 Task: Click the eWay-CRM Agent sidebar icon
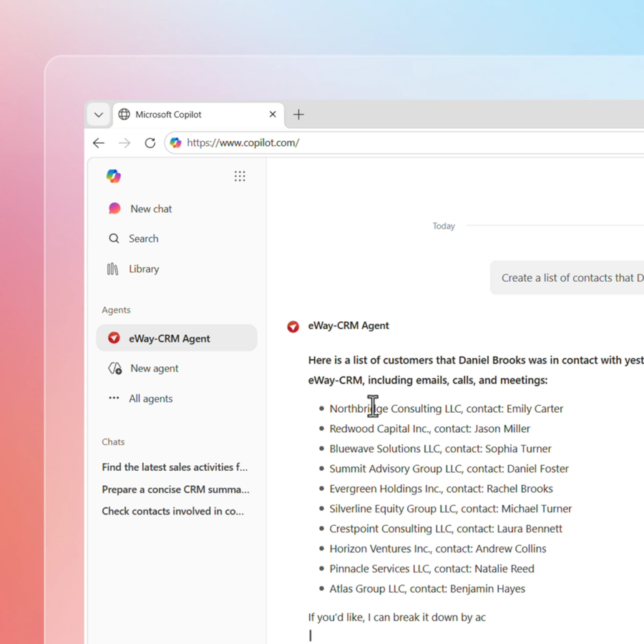coord(114,338)
